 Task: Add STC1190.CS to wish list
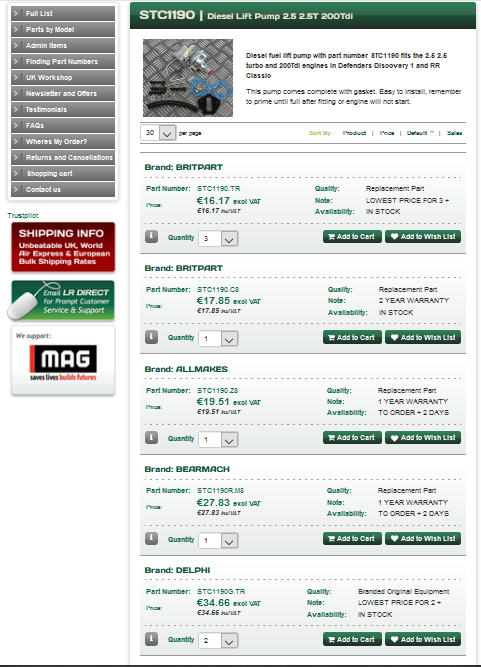[423, 337]
